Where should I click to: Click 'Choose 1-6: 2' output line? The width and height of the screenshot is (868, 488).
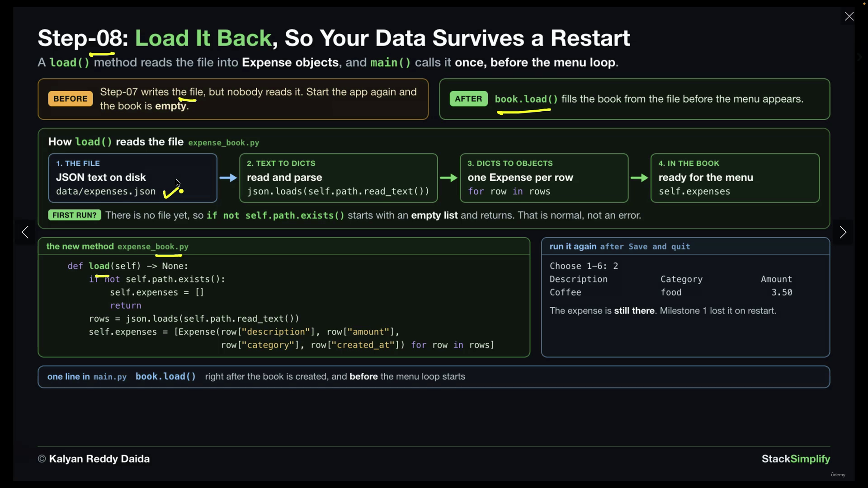[x=584, y=266]
